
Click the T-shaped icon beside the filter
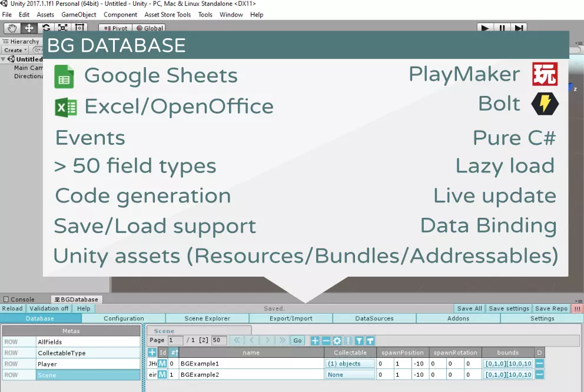[x=370, y=341]
